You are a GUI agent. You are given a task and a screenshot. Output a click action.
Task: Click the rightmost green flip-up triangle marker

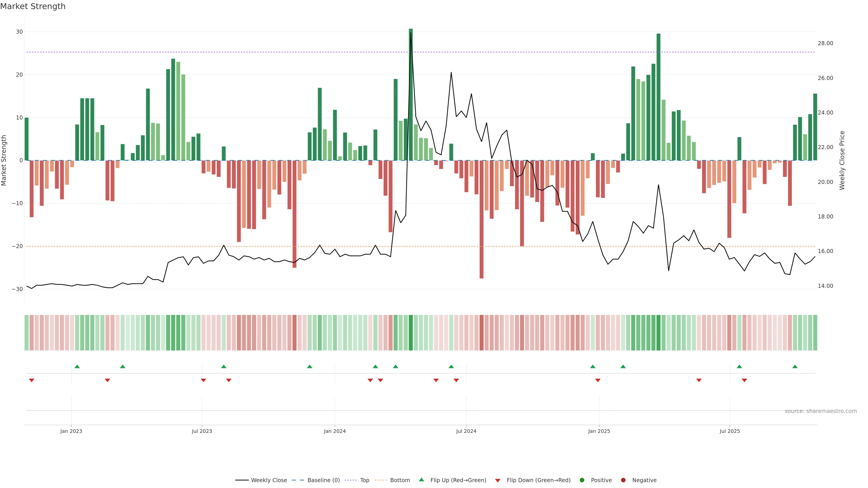pyautogui.click(x=795, y=366)
